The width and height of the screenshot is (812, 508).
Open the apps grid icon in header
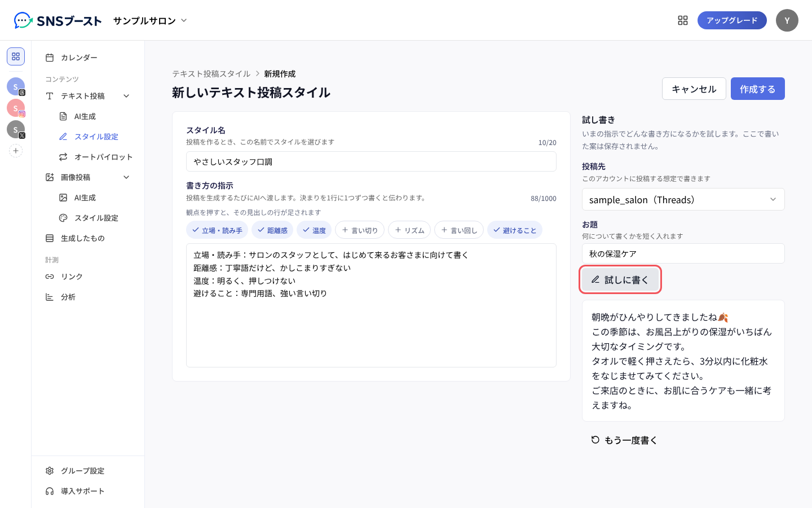click(x=683, y=20)
